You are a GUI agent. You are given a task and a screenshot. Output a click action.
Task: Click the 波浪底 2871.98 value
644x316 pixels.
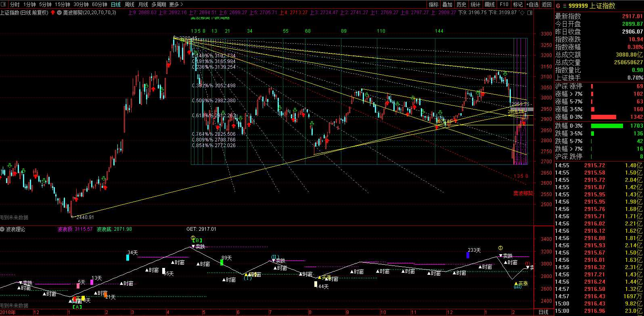point(114,229)
